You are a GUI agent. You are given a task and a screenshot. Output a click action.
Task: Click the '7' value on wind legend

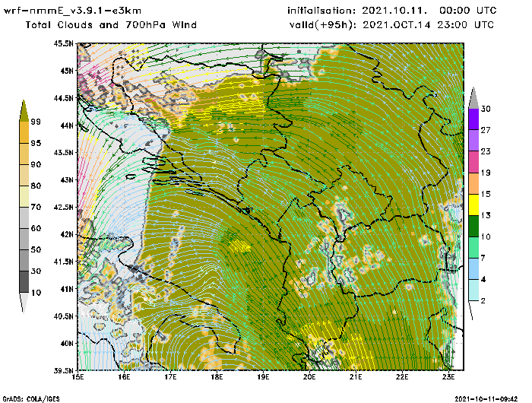pyautogui.click(x=483, y=258)
